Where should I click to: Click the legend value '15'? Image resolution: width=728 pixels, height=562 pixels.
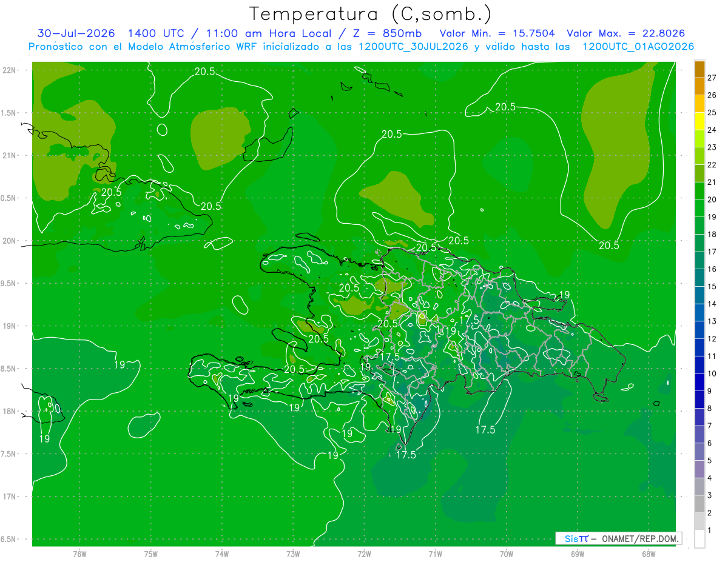tap(712, 286)
